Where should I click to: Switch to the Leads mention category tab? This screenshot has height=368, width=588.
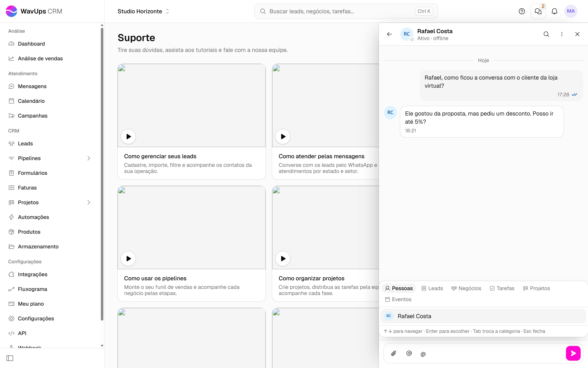(432, 288)
